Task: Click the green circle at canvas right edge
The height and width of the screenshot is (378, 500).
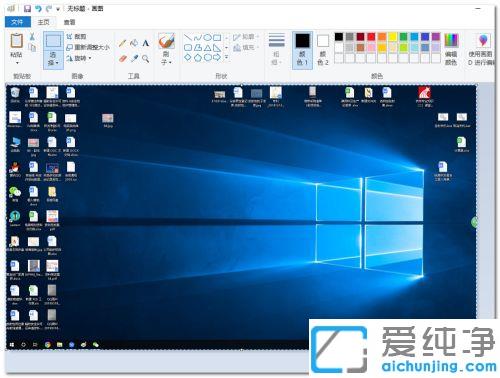Action: tap(474, 222)
